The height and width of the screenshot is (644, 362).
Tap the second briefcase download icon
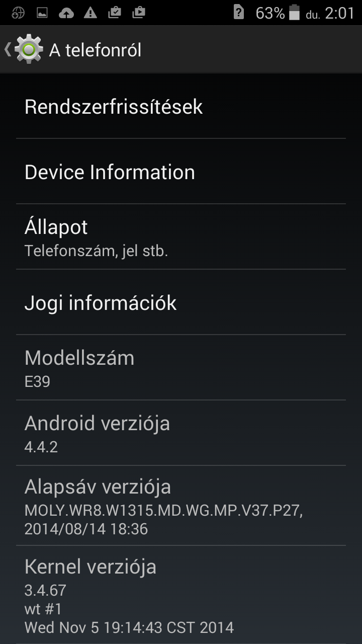click(139, 13)
